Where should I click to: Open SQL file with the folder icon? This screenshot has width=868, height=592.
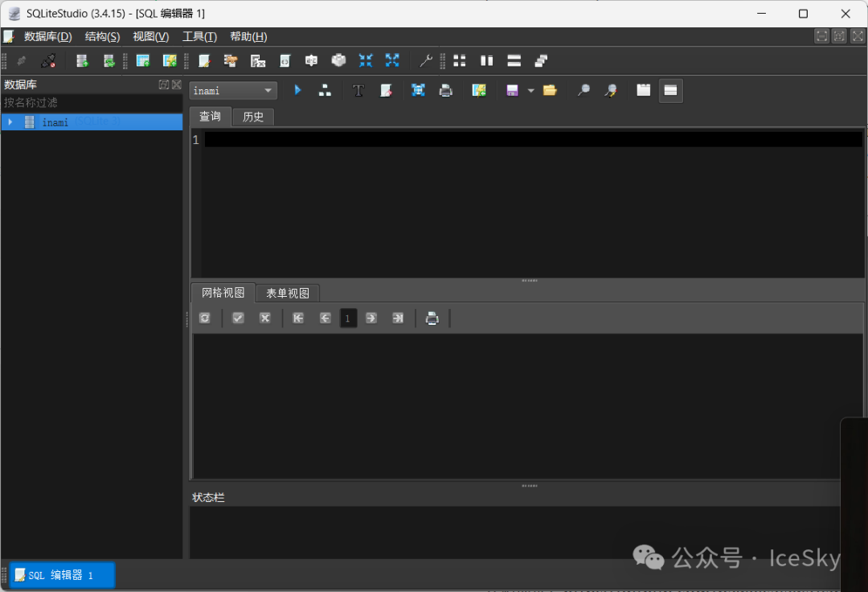tap(550, 91)
